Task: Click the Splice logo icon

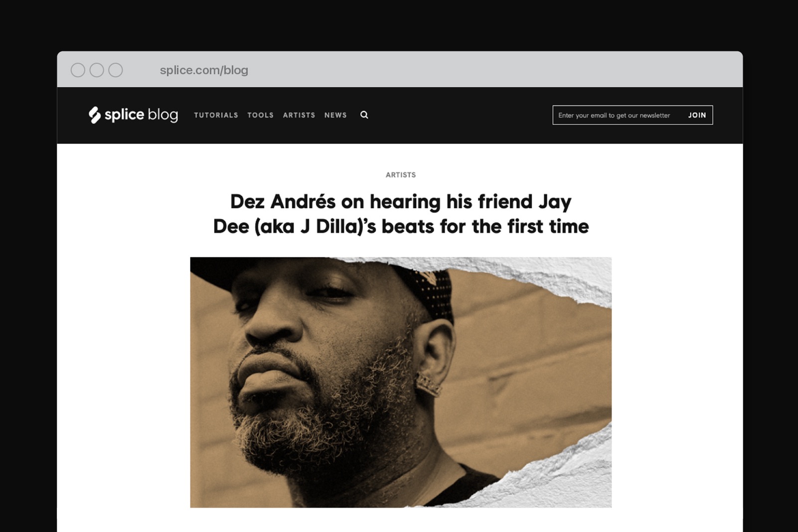Action: point(95,115)
